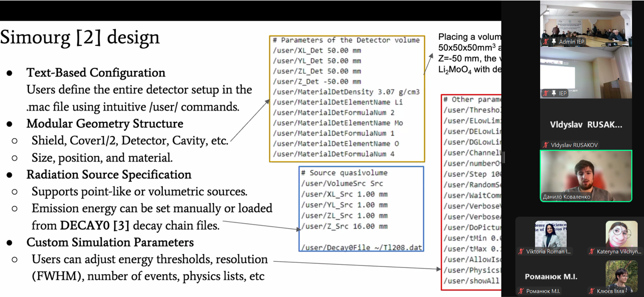Click the 'Size, position, and material.' sub-bullet
This screenshot has height=297, width=644.
(x=102, y=157)
